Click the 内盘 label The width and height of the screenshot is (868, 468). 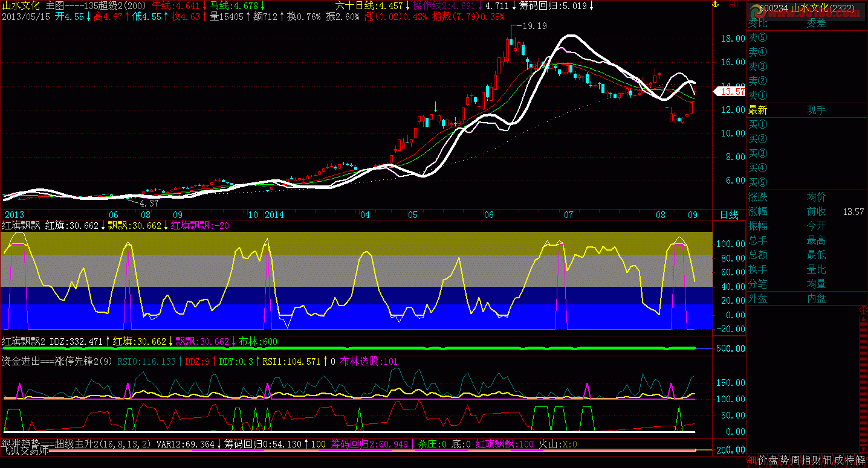pyautogui.click(x=816, y=298)
